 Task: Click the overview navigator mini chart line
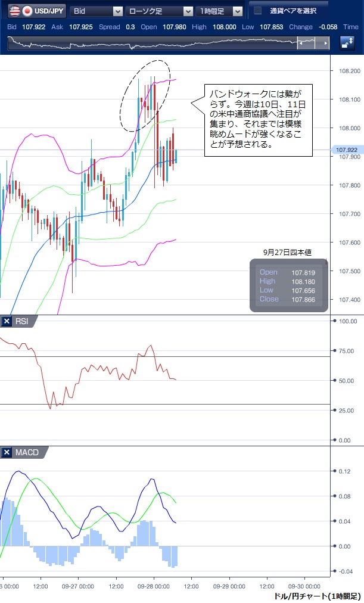point(149,43)
